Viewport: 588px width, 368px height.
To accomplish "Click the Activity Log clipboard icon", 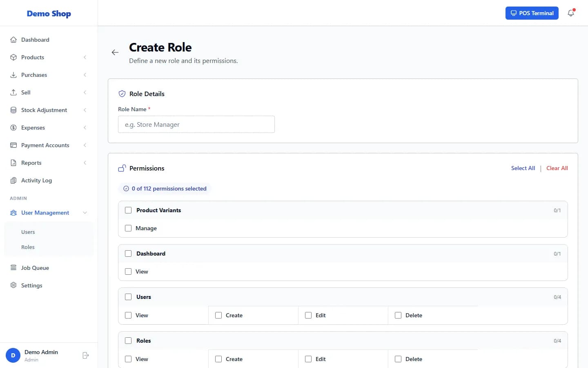I will [13, 180].
